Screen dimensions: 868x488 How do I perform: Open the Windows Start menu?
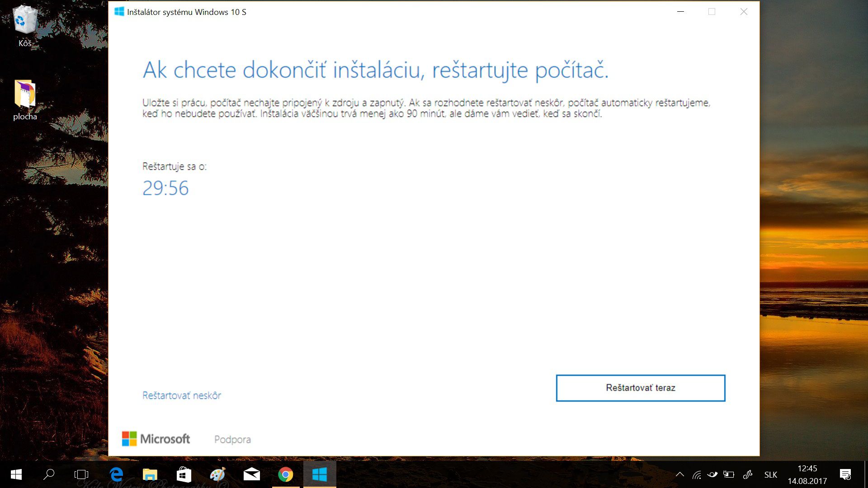16,474
